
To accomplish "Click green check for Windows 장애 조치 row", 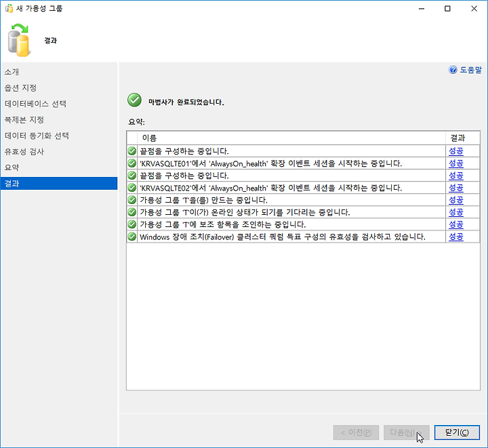I will (x=132, y=237).
